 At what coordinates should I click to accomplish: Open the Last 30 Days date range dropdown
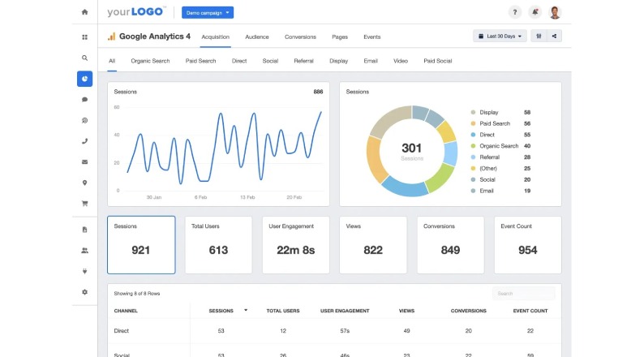[x=500, y=37]
